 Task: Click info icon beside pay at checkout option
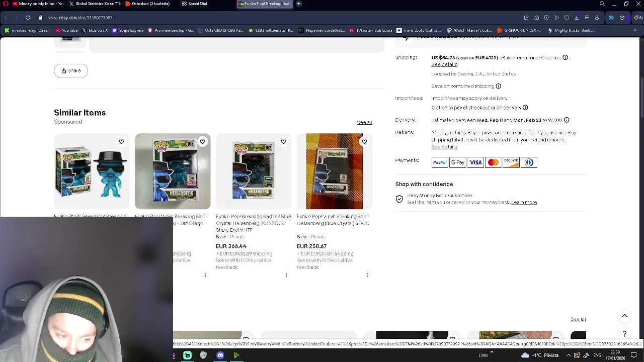coord(525,108)
